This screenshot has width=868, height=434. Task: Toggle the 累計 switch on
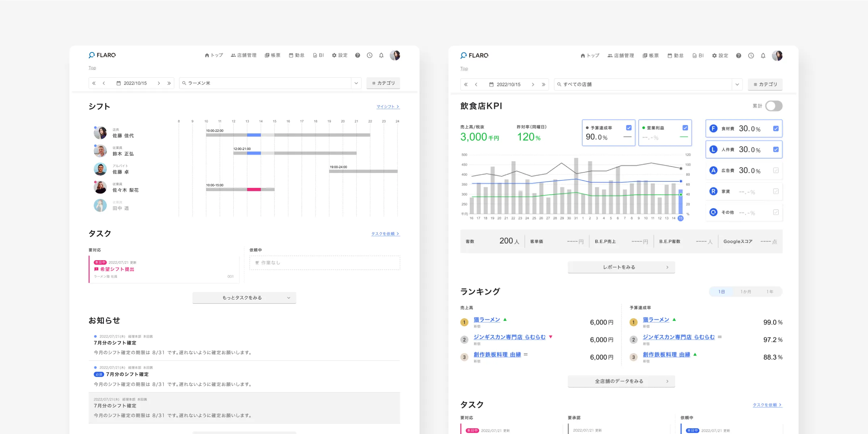point(774,106)
